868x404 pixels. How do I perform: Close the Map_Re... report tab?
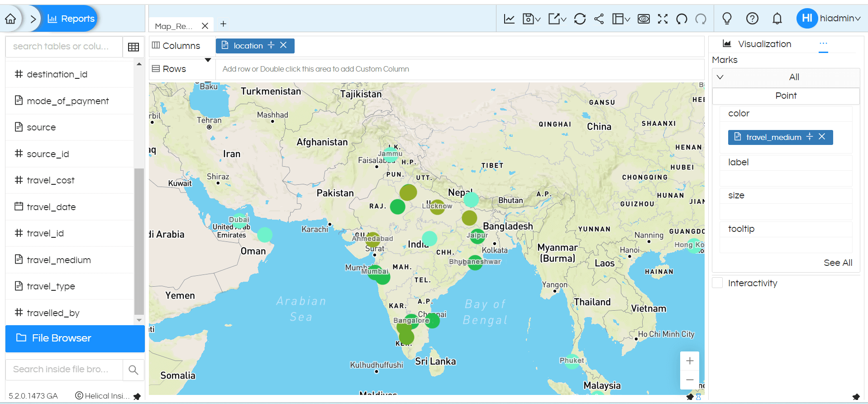(x=205, y=26)
